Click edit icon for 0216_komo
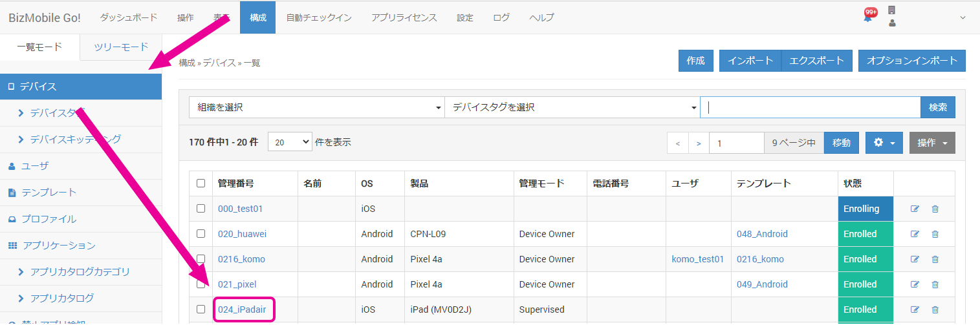Viewport: 980px width, 325px height. click(x=915, y=259)
